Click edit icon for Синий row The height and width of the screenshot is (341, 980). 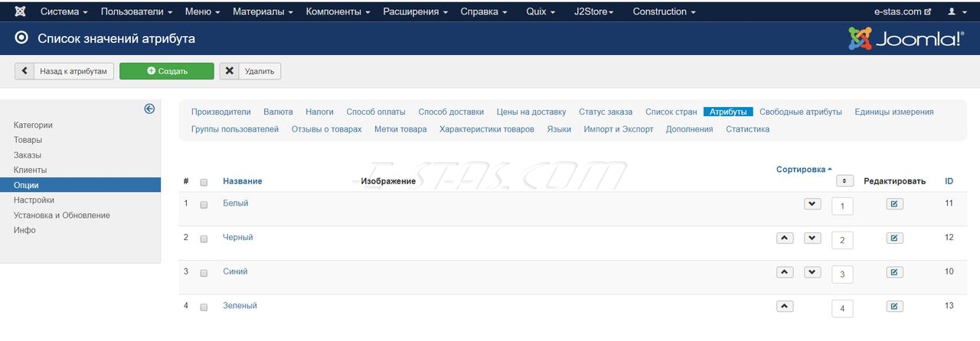[x=894, y=272]
